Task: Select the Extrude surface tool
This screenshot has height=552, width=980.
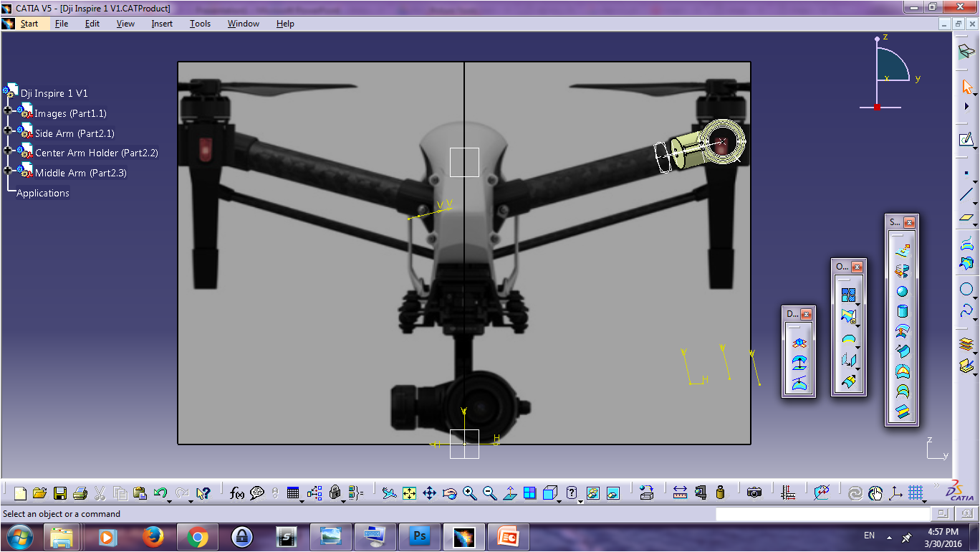Action: click(x=901, y=249)
